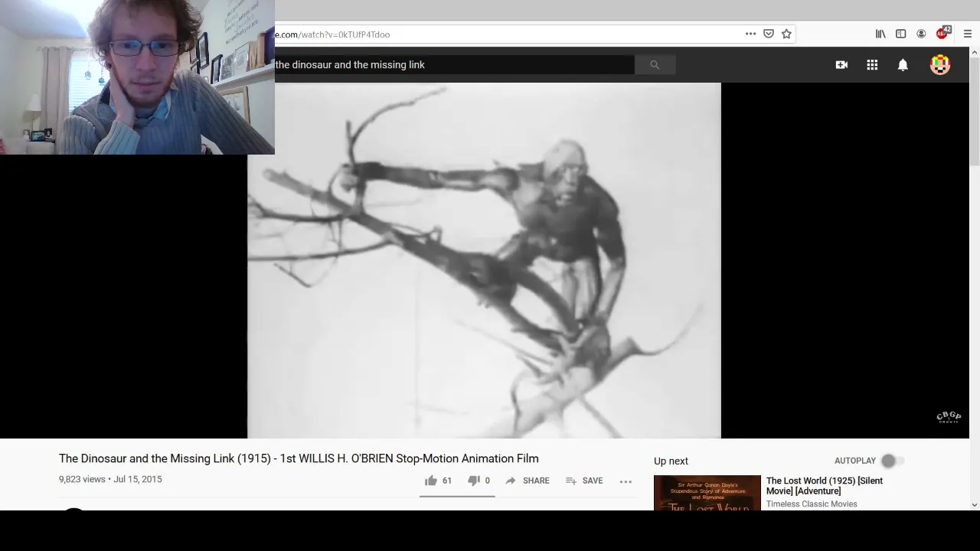Bookmark this page with star icon
Screen dimensions: 980x551
(786, 34)
